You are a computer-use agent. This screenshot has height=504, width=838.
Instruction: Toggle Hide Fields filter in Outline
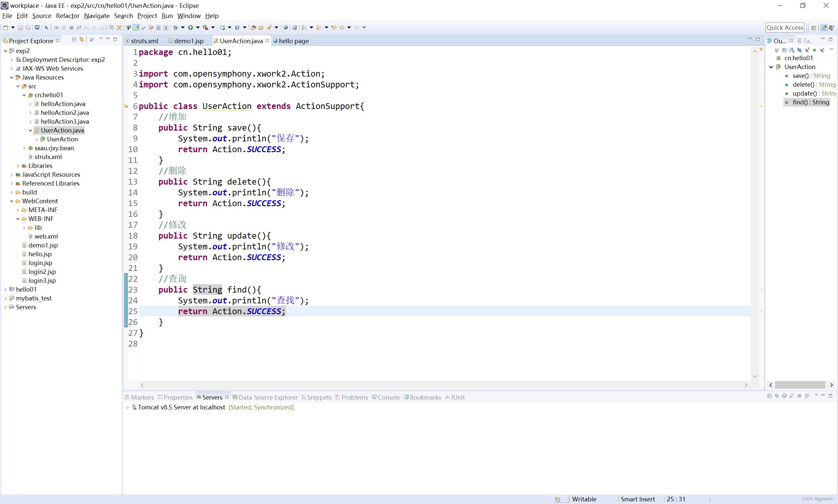click(x=800, y=50)
